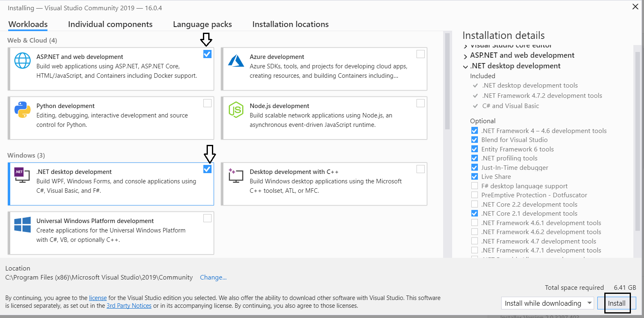Expand ASP.NET and web development details
The height and width of the screenshot is (318, 644).
466,56
